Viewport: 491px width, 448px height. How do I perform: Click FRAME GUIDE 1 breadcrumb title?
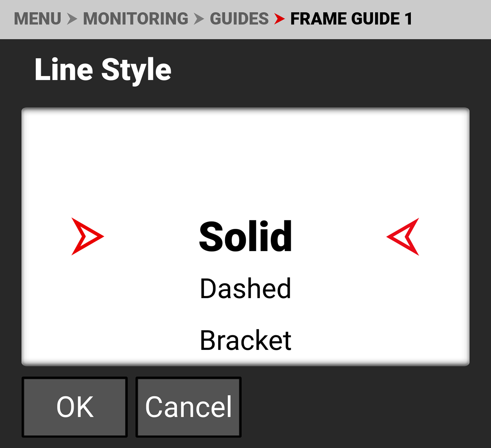click(351, 19)
